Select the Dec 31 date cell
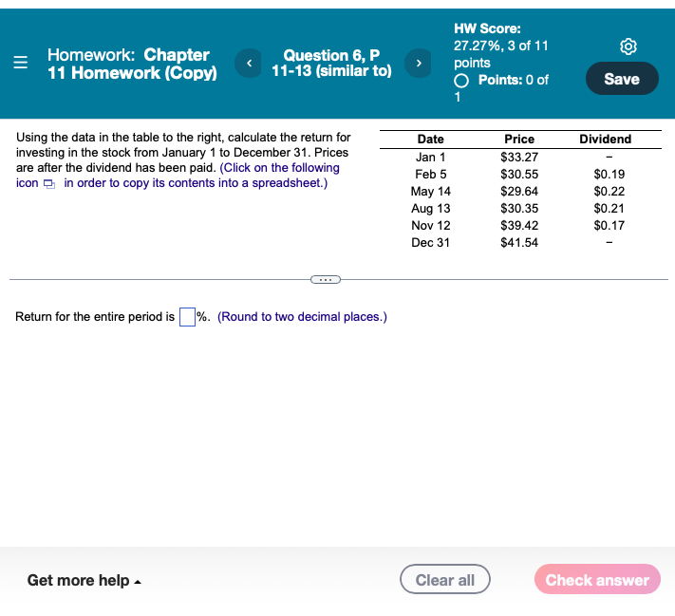This screenshot has width=675, height=616. 430,243
